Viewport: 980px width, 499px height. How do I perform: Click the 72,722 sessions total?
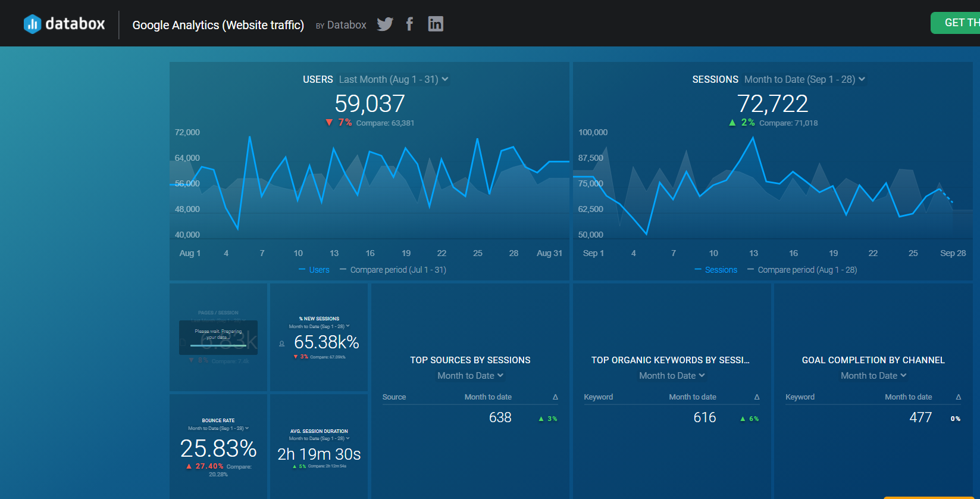pyautogui.click(x=772, y=104)
